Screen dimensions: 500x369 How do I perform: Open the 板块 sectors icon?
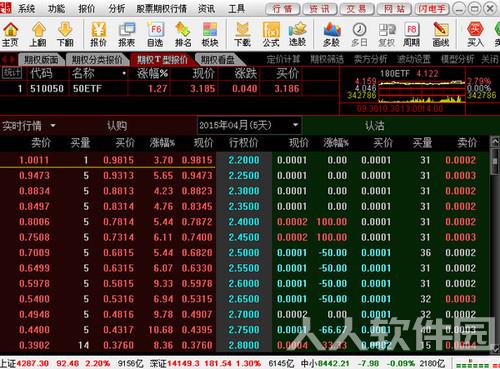pos(210,34)
